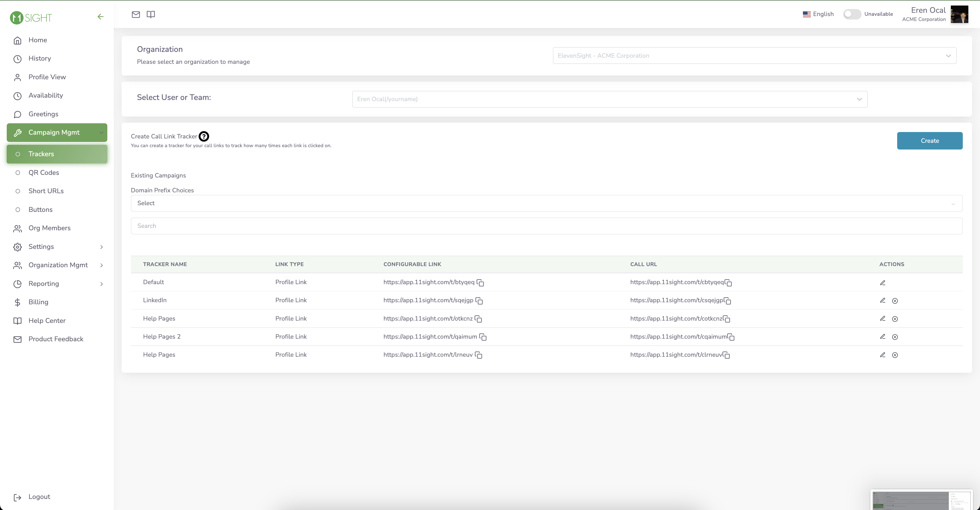
Task: Open the English language selector
Action: pos(818,14)
